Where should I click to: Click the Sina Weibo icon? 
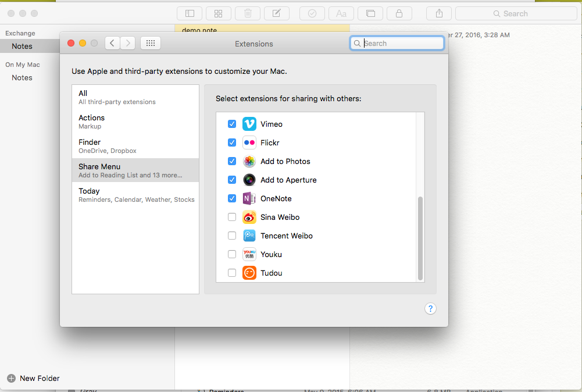click(249, 217)
